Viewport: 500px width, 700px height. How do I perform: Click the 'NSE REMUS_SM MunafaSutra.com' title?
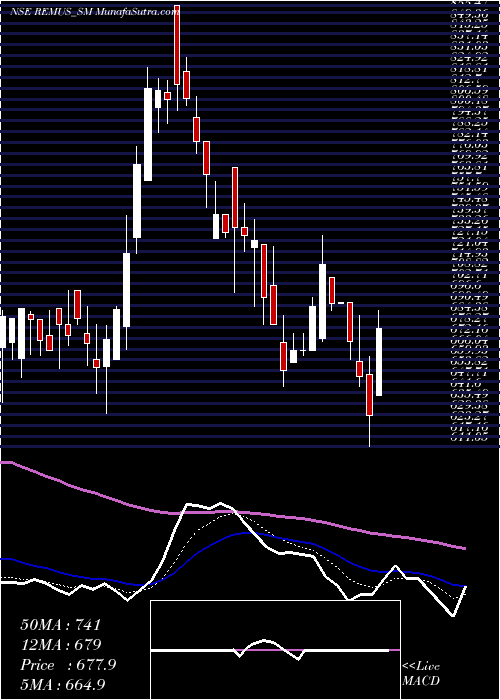(94, 12)
